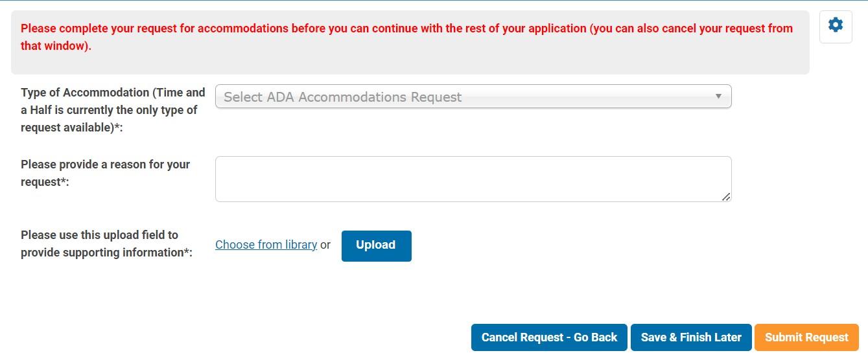
Task: Click the 'Please provide a reason' label
Action: click(x=105, y=173)
